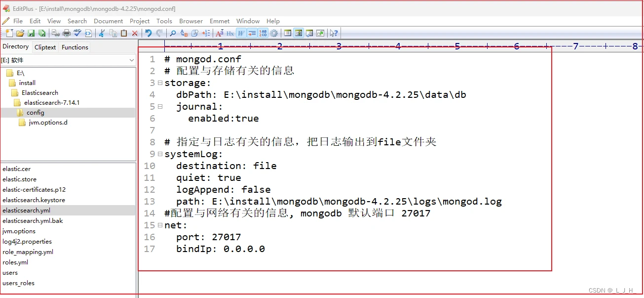This screenshot has height=298, width=644.
Task: Collapse the systemLog fold marker
Action: [x=160, y=154]
